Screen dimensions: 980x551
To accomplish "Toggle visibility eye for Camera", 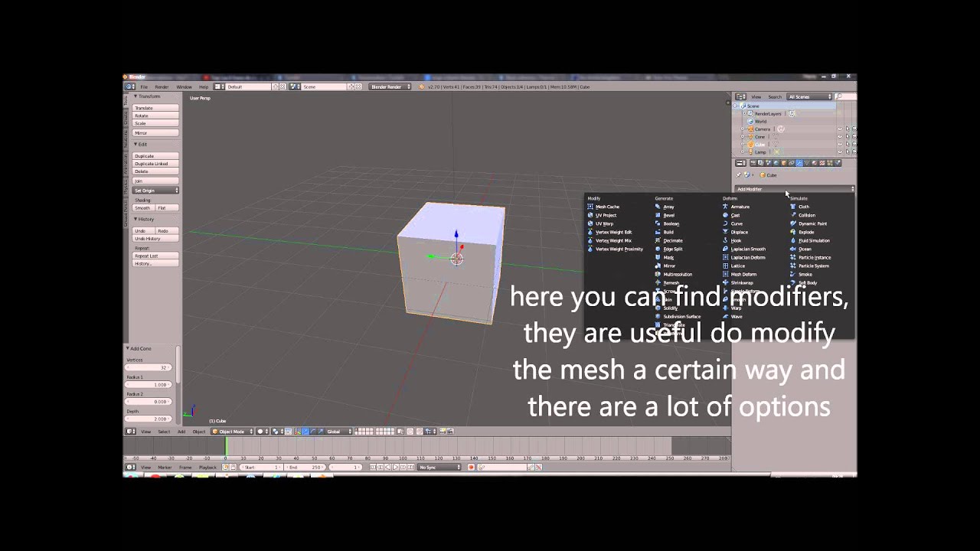I will click(x=840, y=129).
